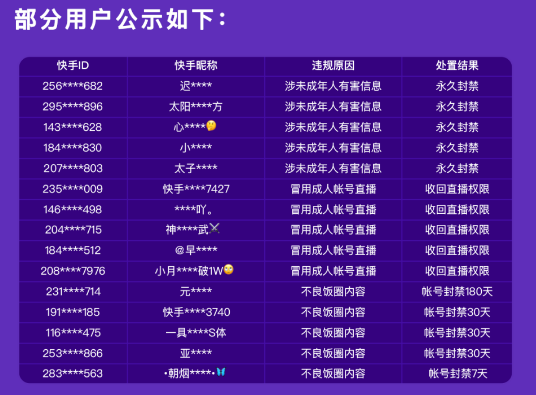Click the nickname 一具****S体

[x=196, y=332]
